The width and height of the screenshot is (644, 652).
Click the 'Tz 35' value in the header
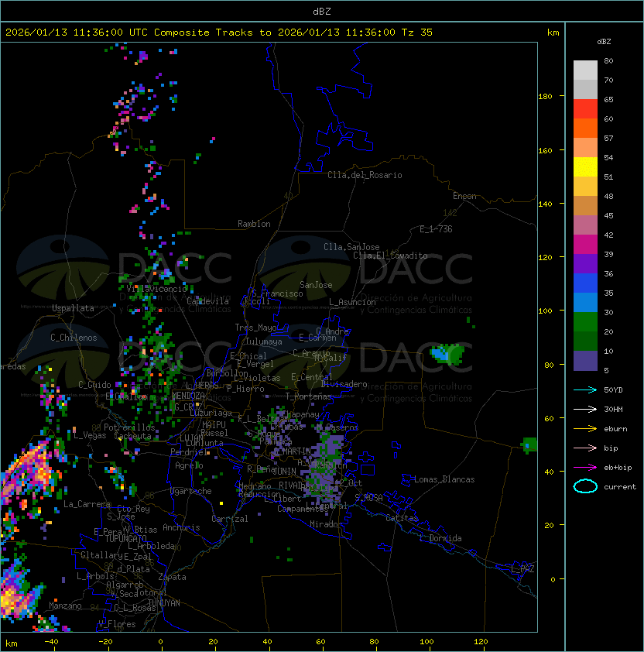point(417,33)
